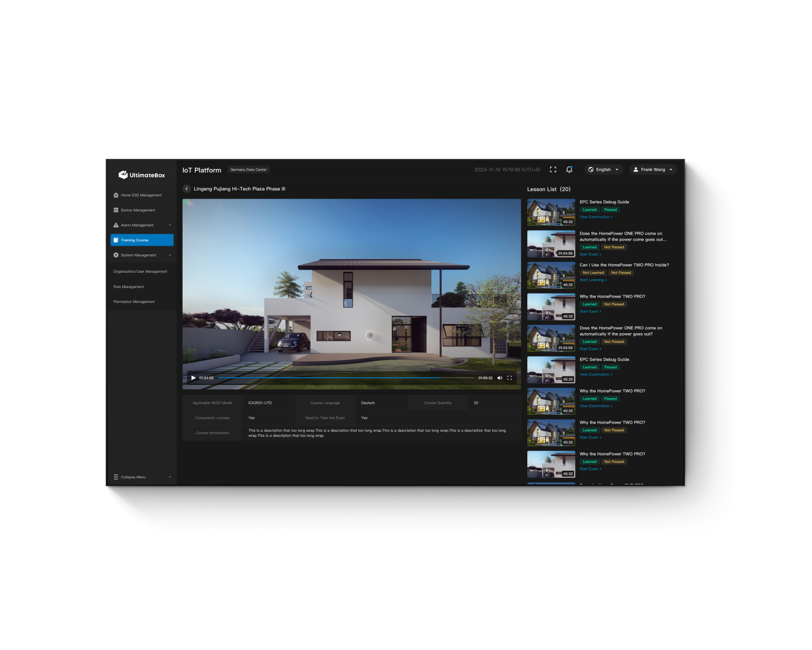Click thumbnail of 'Can I Use the HomePower TWO PRO Inside?'
This screenshot has height=650, width=812.
(551, 275)
